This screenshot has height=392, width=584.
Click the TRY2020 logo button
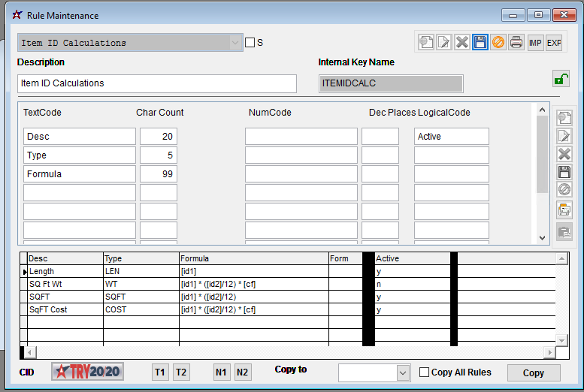pos(87,372)
